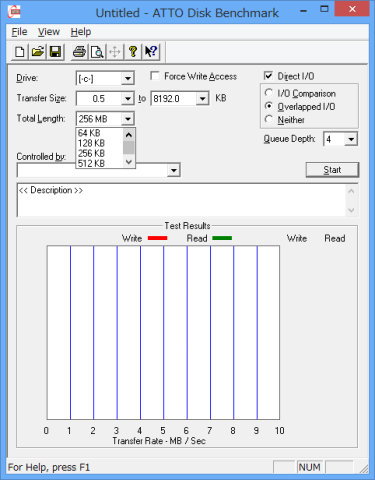Open Print Preview from toolbar
Image resolution: width=375 pixels, height=480 pixels.
[97, 52]
